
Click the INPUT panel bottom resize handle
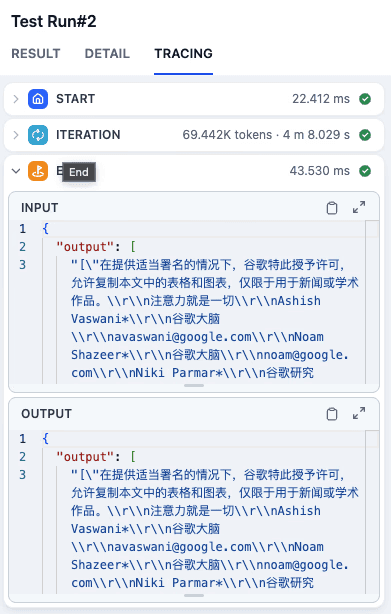pyautogui.click(x=194, y=386)
